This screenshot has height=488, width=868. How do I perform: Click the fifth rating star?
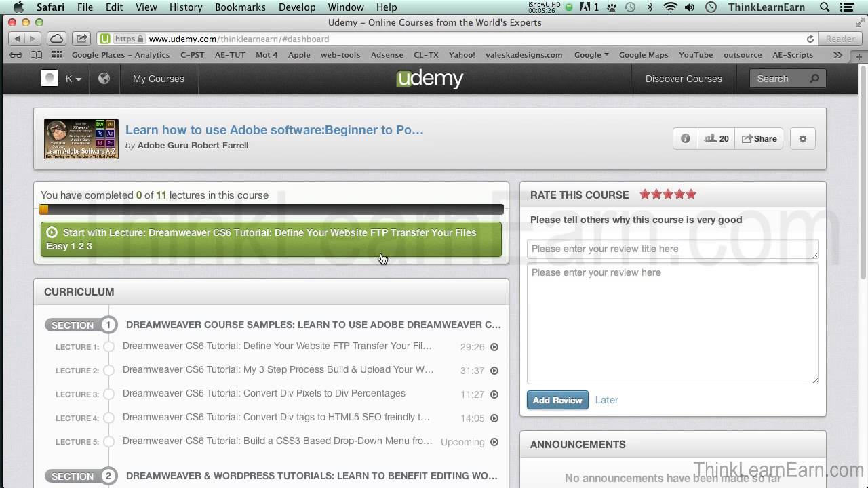coord(691,195)
